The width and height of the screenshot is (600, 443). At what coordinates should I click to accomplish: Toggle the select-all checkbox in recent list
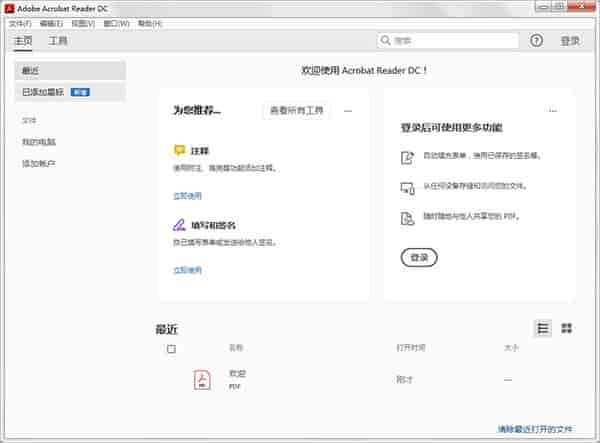(171, 349)
